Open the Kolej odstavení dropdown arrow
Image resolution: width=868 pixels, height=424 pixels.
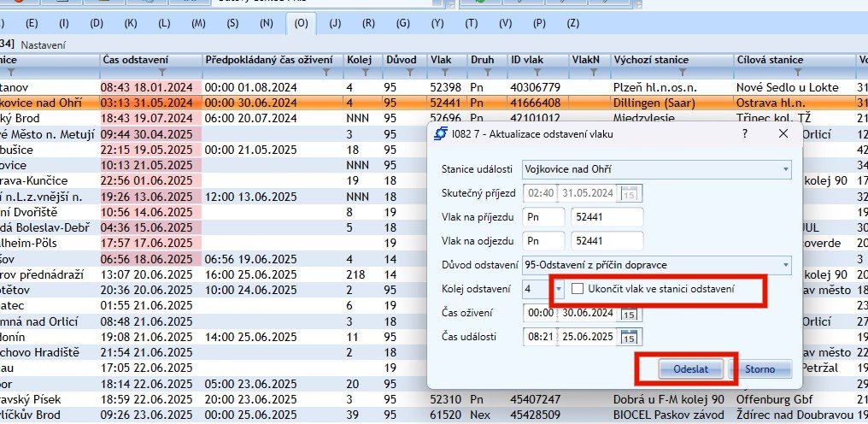click(x=559, y=290)
